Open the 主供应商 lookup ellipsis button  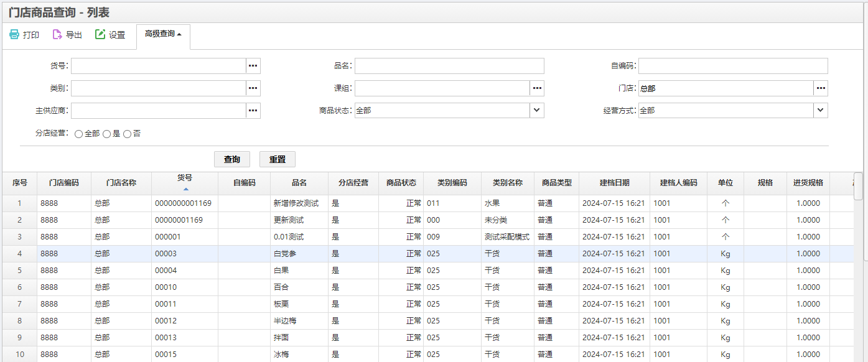[x=253, y=111]
